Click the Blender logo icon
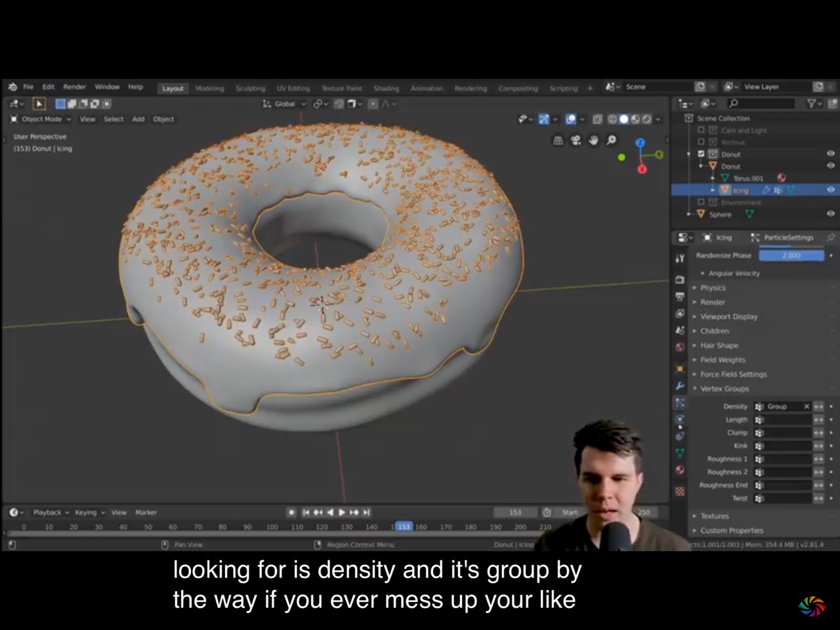This screenshot has width=840, height=630. [12, 87]
